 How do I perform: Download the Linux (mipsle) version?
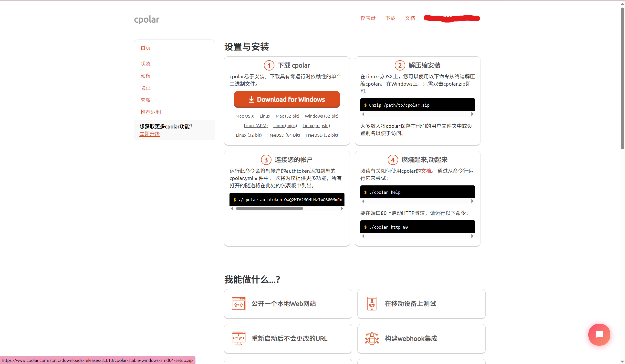(316, 125)
